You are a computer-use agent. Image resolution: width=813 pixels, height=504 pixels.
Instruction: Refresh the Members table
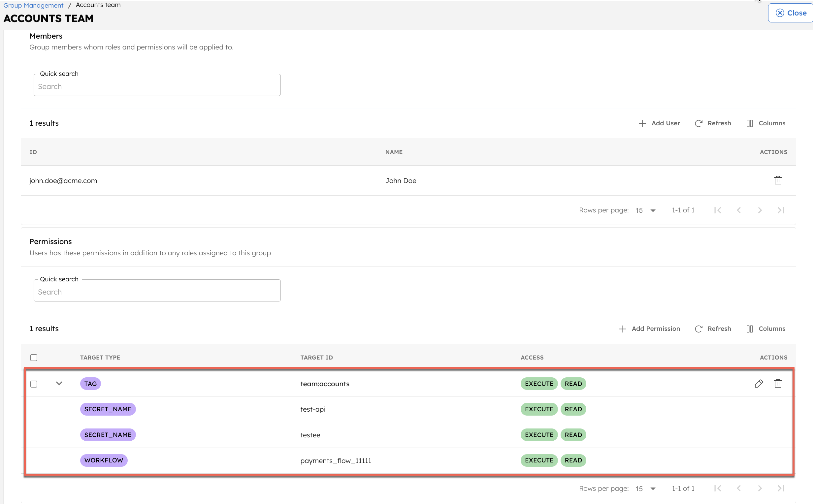pos(713,123)
